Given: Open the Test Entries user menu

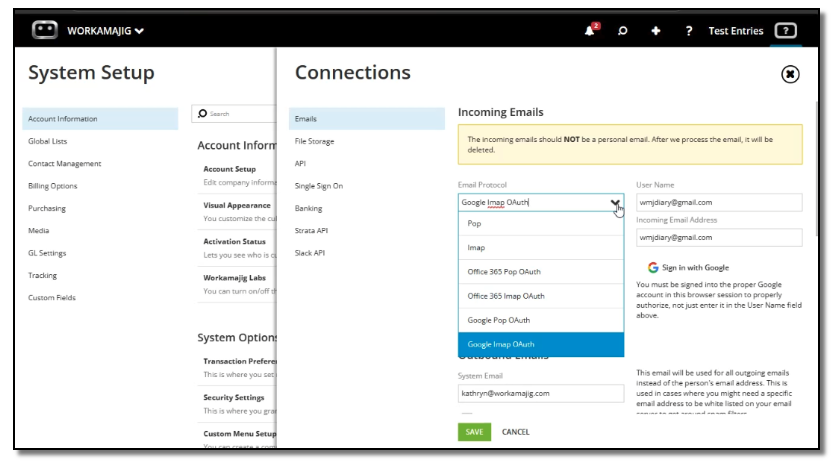Looking at the screenshot, I should (x=736, y=31).
